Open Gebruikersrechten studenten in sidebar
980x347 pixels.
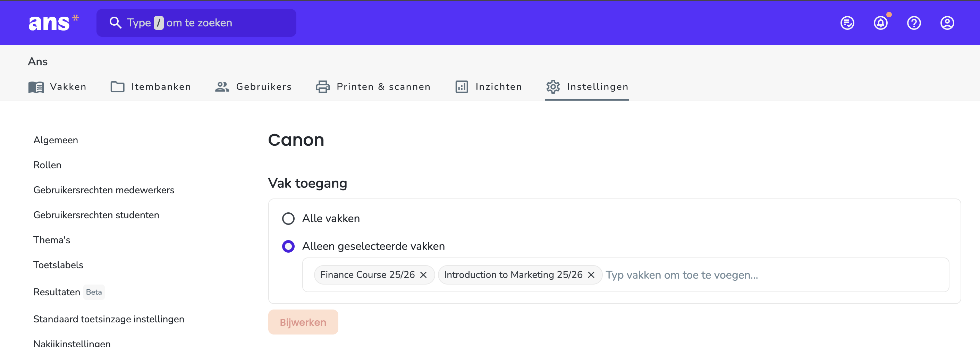[96, 215]
